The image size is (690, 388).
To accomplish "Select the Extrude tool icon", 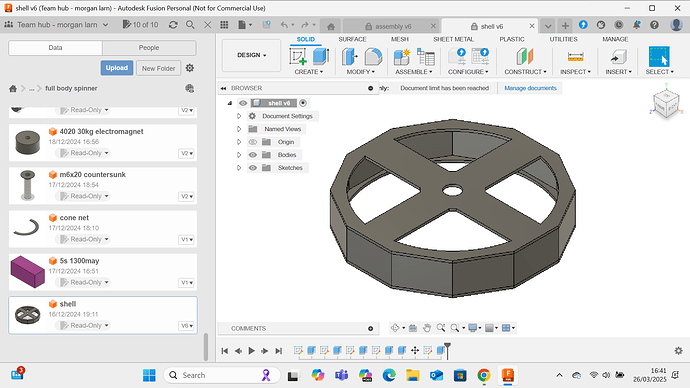I will pyautogui.click(x=321, y=57).
